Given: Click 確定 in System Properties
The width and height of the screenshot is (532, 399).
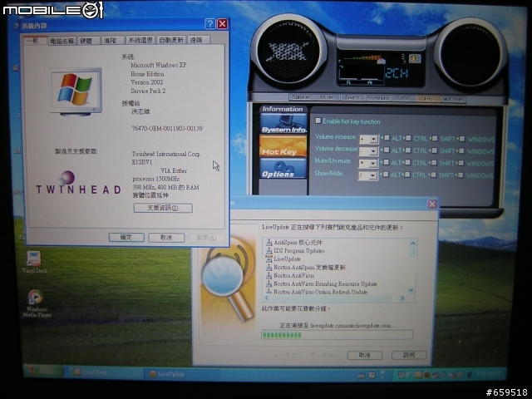Looking at the screenshot, I should 126,237.
